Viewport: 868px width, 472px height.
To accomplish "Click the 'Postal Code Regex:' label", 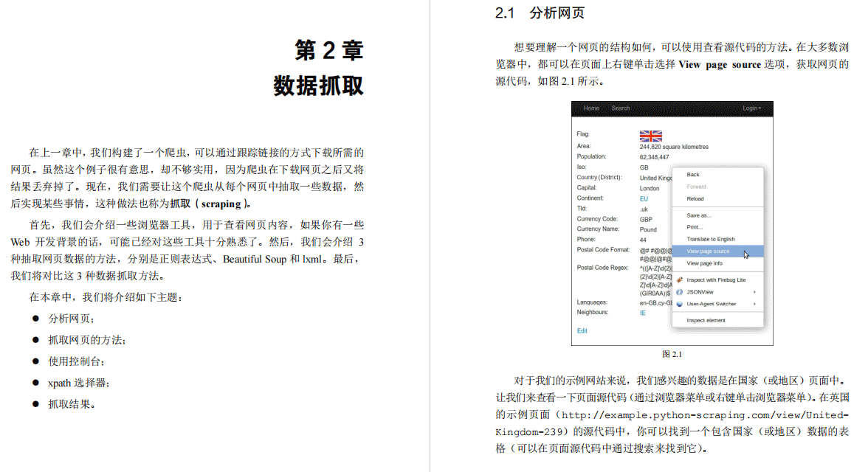I will tap(602, 268).
